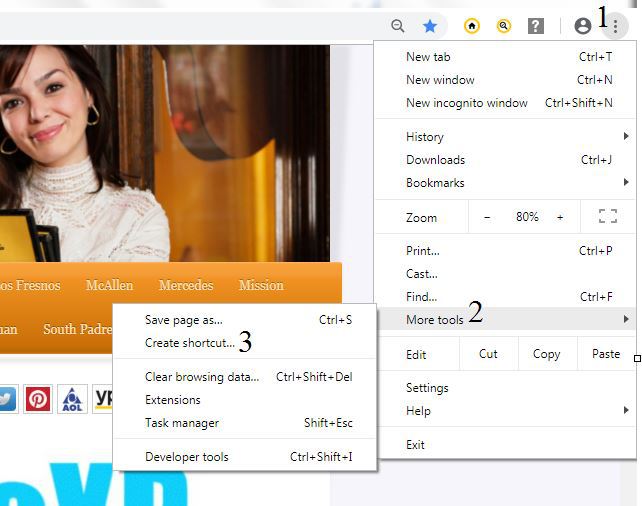Image resolution: width=642 pixels, height=506 pixels.
Task: Click the question mark extension icon
Action: pyautogui.click(x=536, y=26)
